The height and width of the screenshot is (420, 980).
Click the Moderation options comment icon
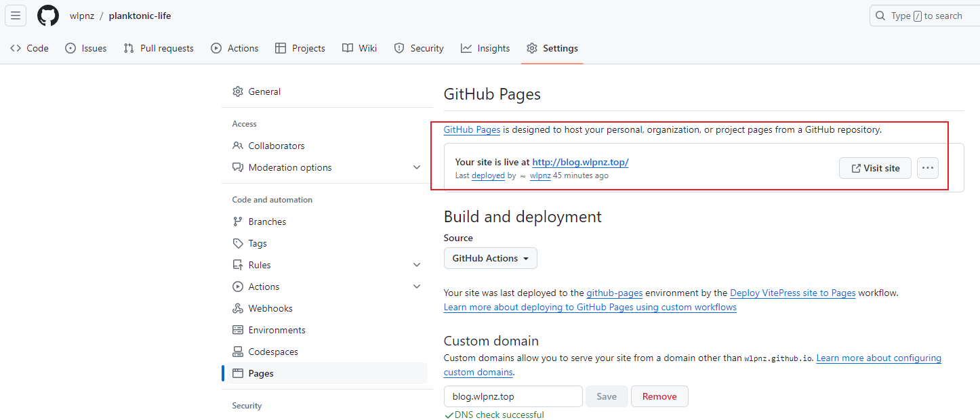(238, 167)
